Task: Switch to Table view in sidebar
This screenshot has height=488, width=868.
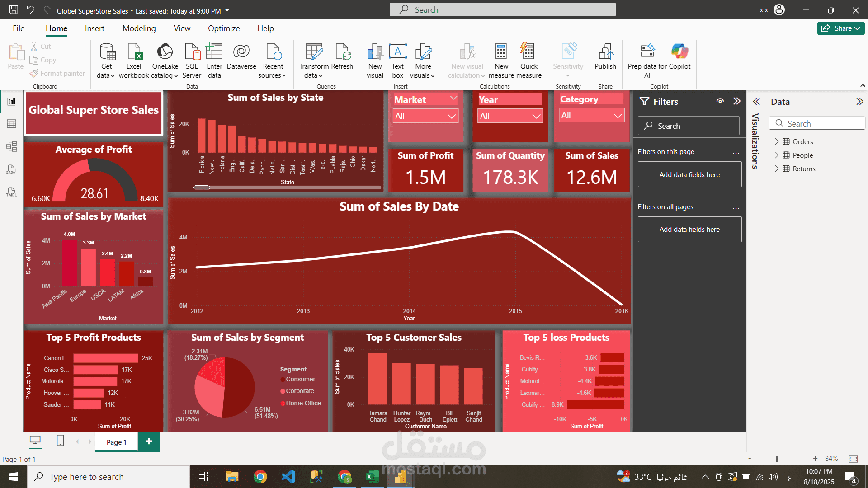Action: [11, 124]
